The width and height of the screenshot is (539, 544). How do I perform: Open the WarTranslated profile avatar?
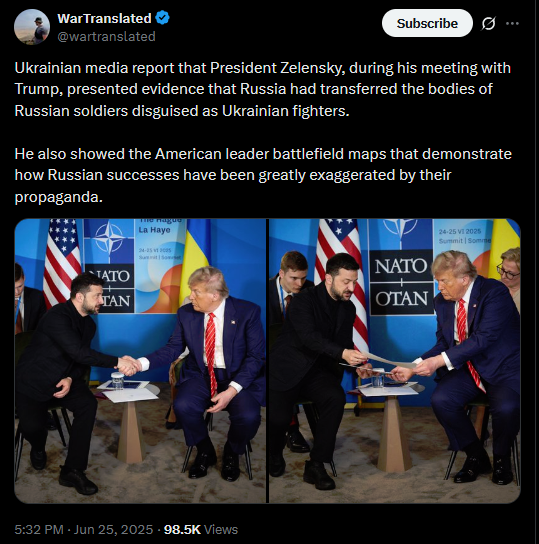click(32, 27)
